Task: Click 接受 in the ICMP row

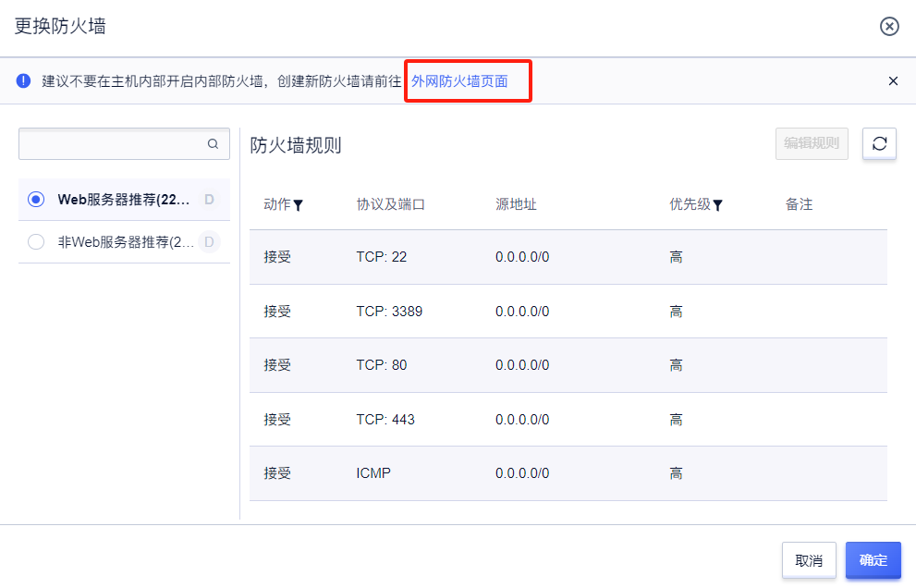Action: click(277, 473)
